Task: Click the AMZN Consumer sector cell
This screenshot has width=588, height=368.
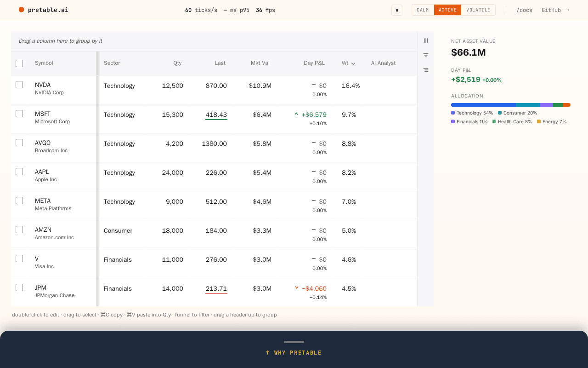Action: [x=118, y=230]
